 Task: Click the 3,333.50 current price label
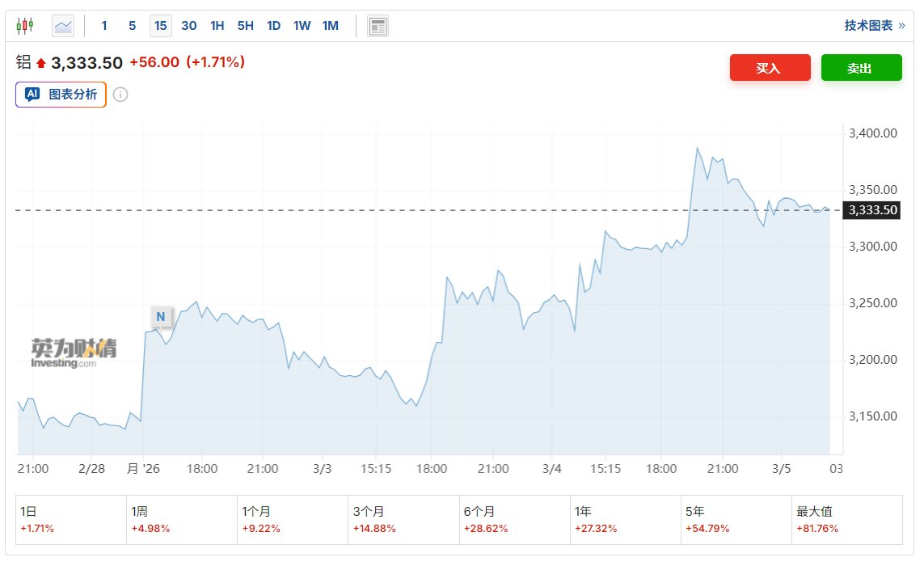871,210
